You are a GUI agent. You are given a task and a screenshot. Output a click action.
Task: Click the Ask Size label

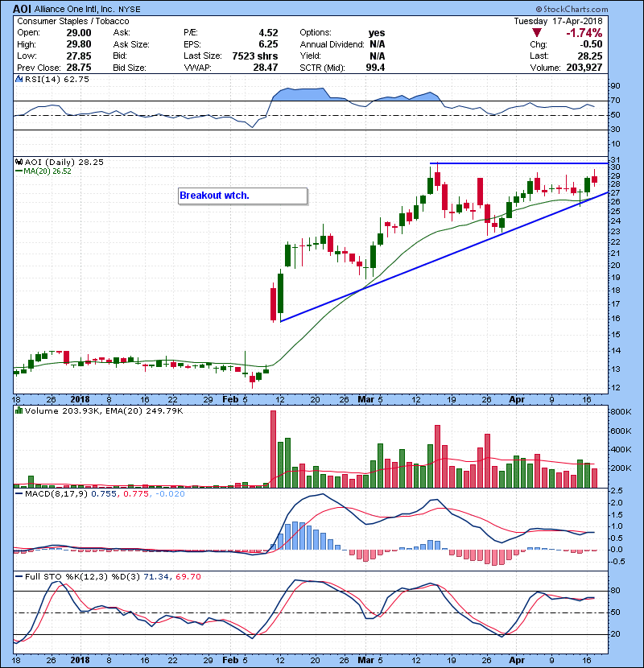point(131,44)
